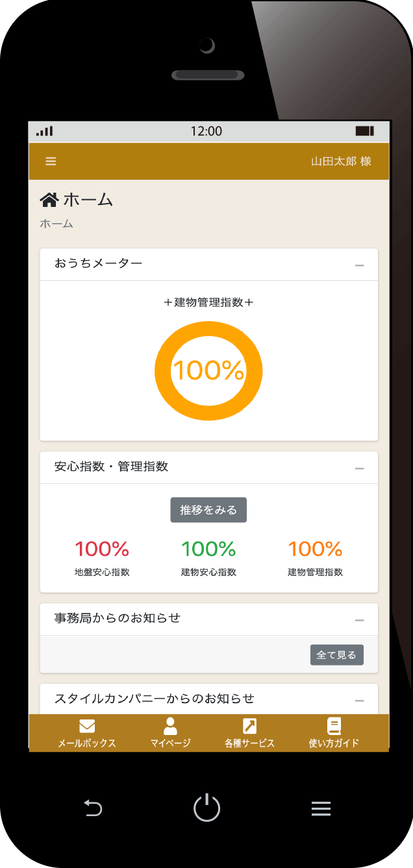Collapse the 事務局からのお知らせ card
This screenshot has height=868, width=413.
pos(359,621)
